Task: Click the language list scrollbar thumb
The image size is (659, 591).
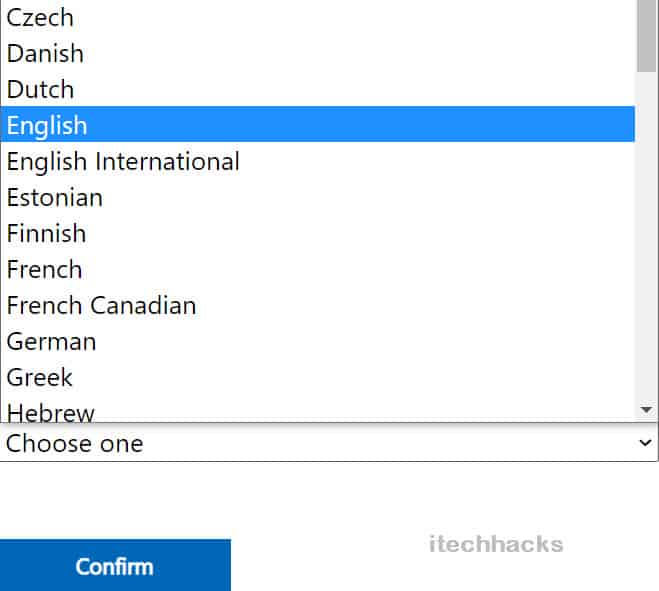Action: click(x=646, y=35)
